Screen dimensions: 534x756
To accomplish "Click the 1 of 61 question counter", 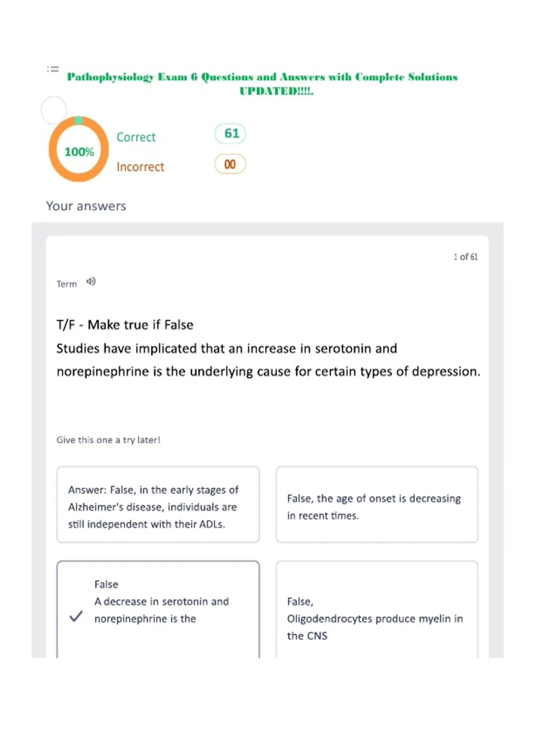I will (x=466, y=257).
